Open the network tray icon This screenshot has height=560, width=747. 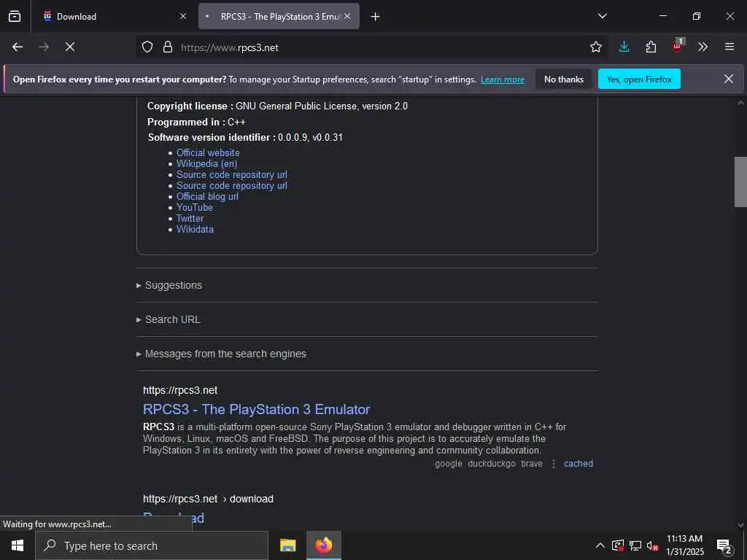(635, 545)
